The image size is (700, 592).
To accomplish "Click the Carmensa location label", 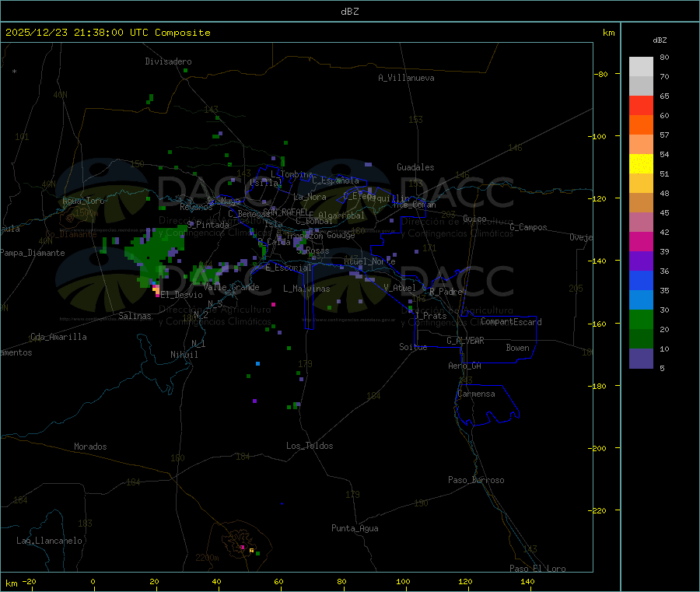I will (x=476, y=394).
